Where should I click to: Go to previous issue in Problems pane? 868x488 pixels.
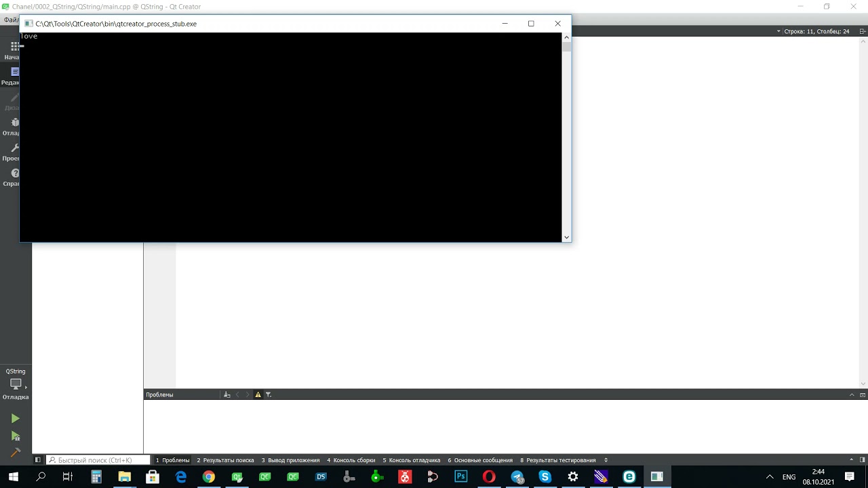tap(237, 394)
